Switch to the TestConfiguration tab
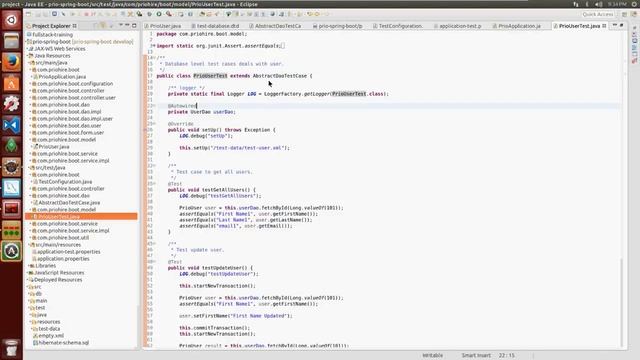This screenshot has height=360, width=640. point(397,26)
